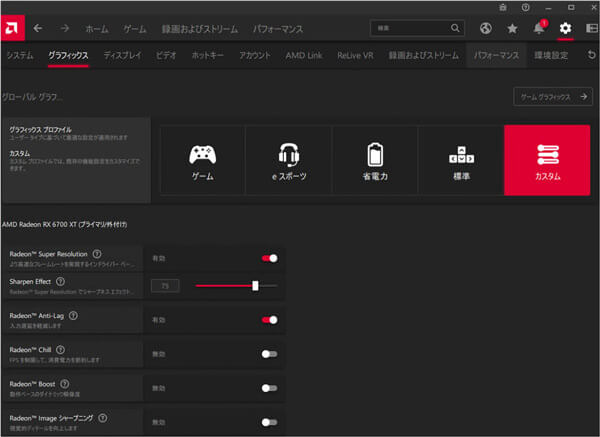
Task: Open the help question mark in title bar
Action: [x=525, y=7]
